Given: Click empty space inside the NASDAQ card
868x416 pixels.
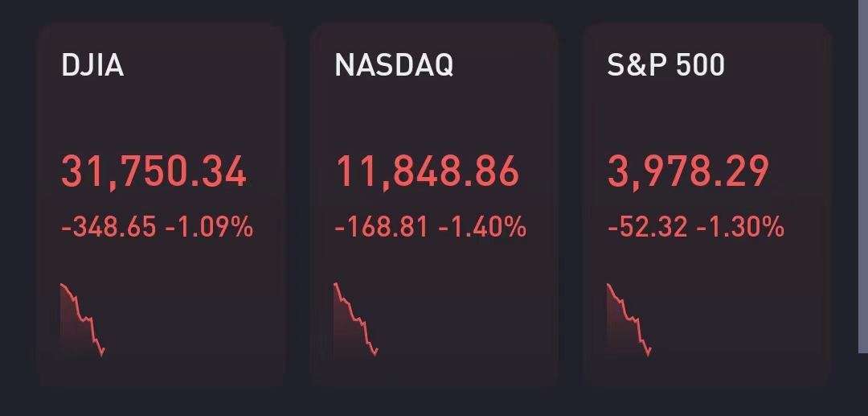Looking at the screenshot, I should [x=474, y=322].
